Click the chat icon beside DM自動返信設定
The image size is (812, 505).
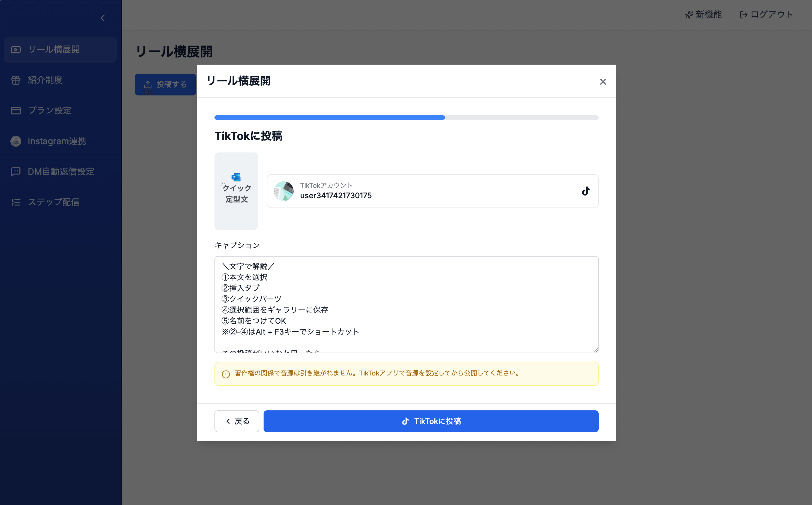(x=16, y=172)
